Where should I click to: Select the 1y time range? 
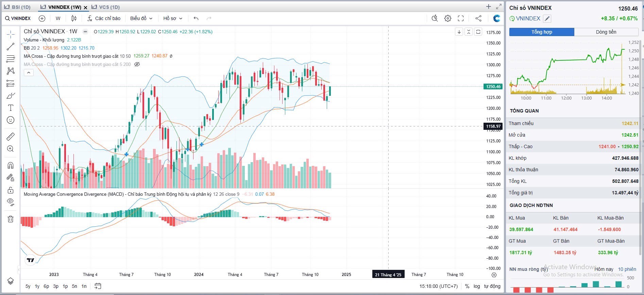click(x=37, y=286)
